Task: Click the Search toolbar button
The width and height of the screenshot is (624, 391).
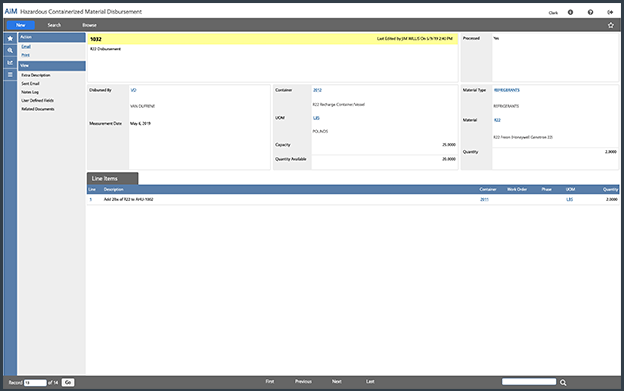Action: [x=55, y=25]
